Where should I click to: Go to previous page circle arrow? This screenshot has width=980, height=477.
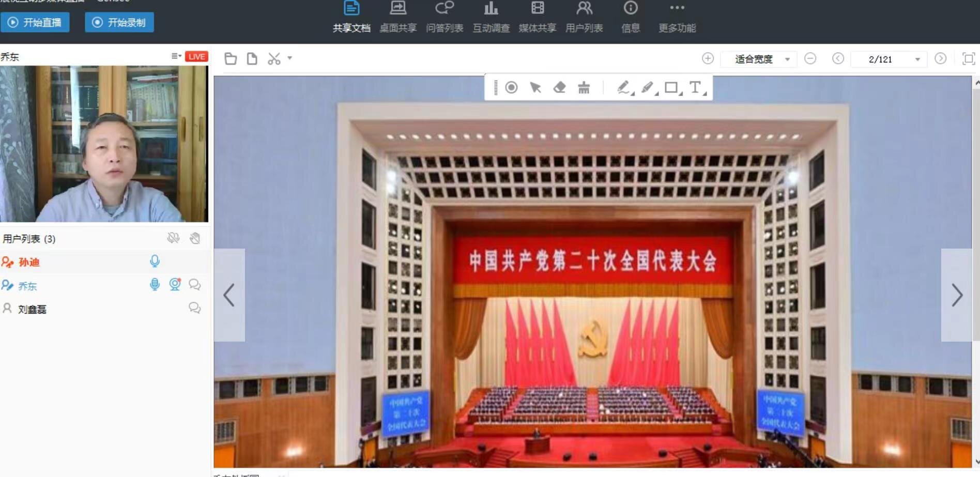pos(838,58)
